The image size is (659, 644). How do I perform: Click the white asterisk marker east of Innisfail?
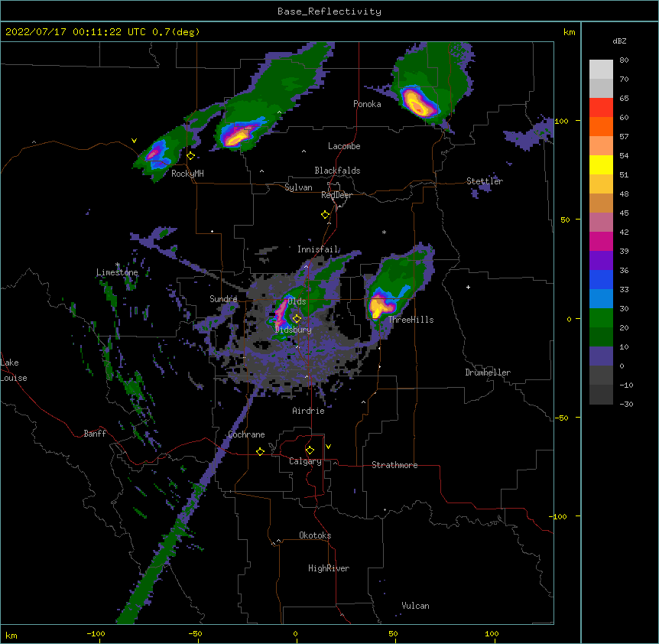coord(384,232)
